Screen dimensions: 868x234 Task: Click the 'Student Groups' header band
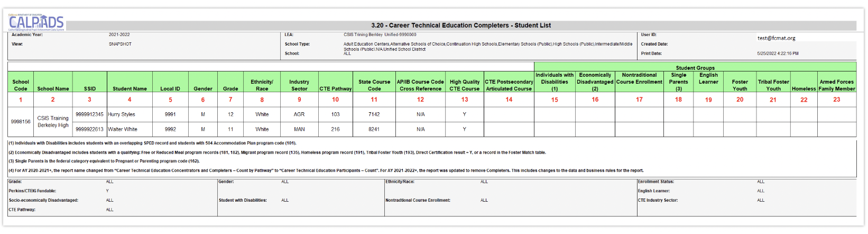point(695,68)
